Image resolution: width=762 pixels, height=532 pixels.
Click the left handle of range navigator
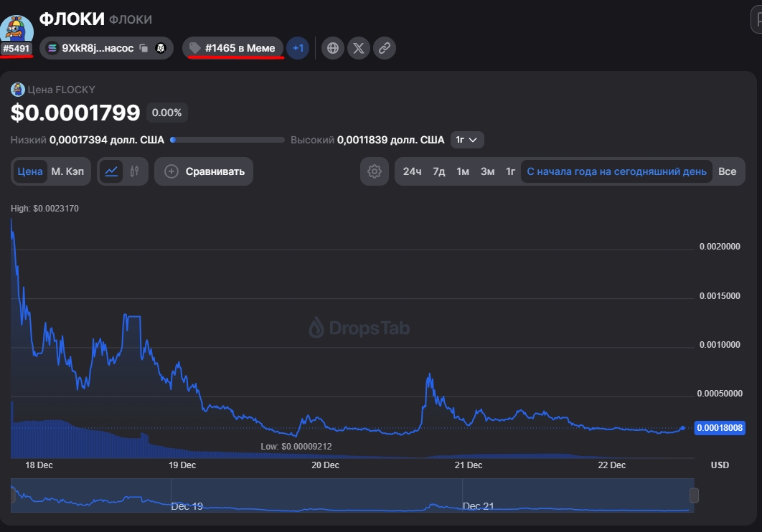pyautogui.click(x=12, y=495)
